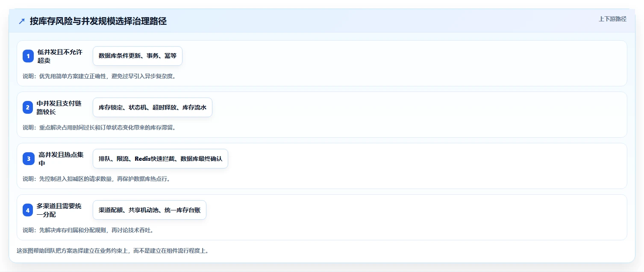This screenshot has height=272, width=644.
Task: Click the '排队、限流、Redis快速拦截' pill
Action: click(x=160, y=159)
